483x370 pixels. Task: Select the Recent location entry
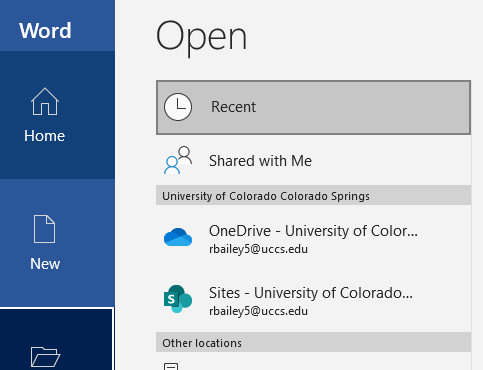point(313,107)
